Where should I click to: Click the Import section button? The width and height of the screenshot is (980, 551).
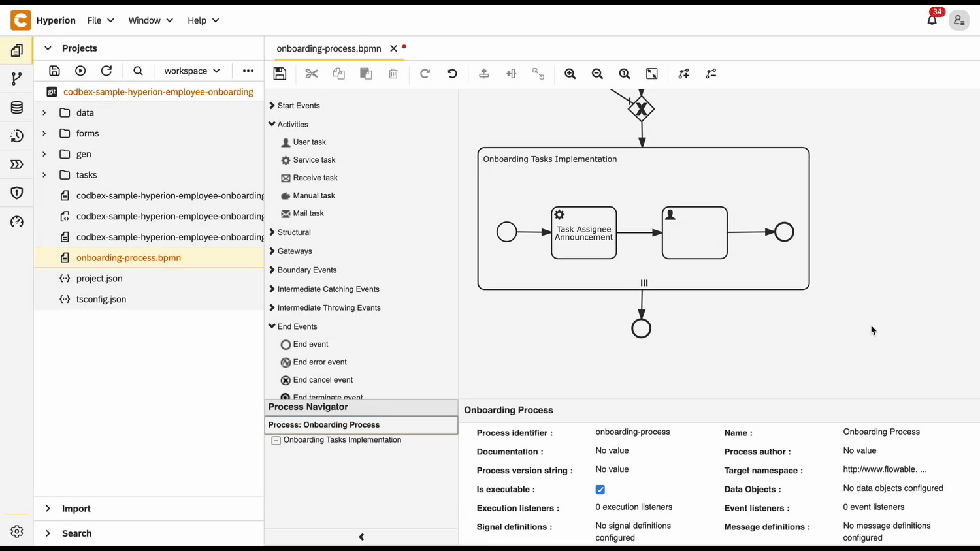76,508
